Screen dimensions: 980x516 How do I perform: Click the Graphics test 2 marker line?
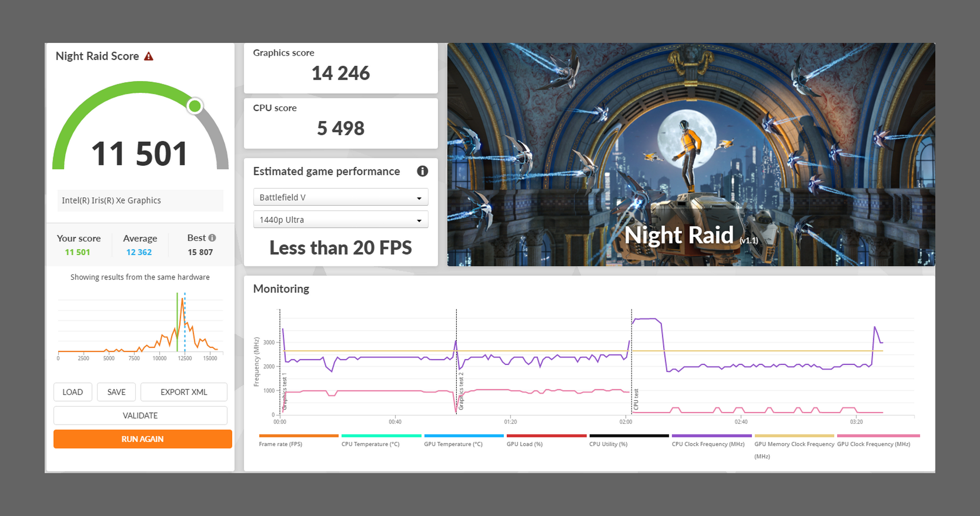[x=456, y=362]
